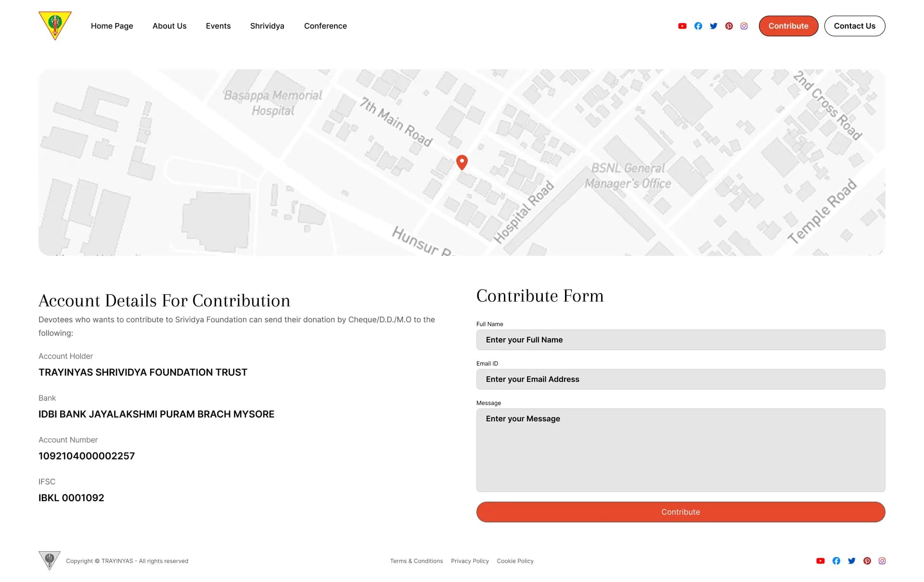
Task: Open the Facebook icon in the header
Action: tap(698, 26)
